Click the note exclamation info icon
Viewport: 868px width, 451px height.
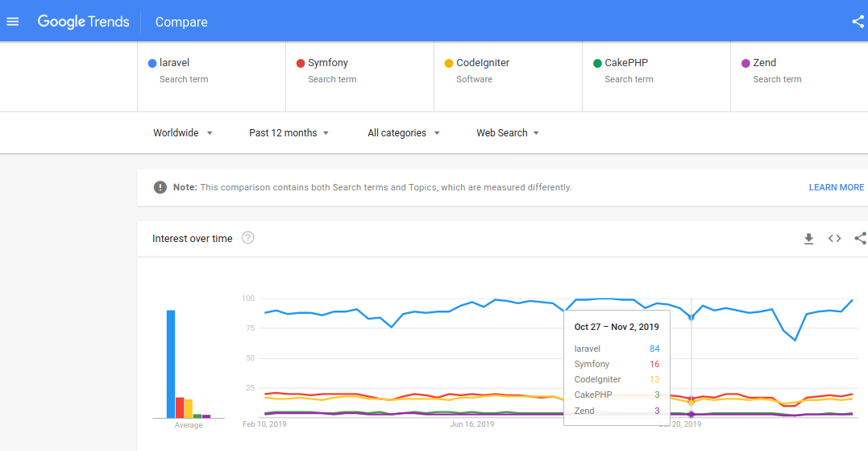pos(160,187)
